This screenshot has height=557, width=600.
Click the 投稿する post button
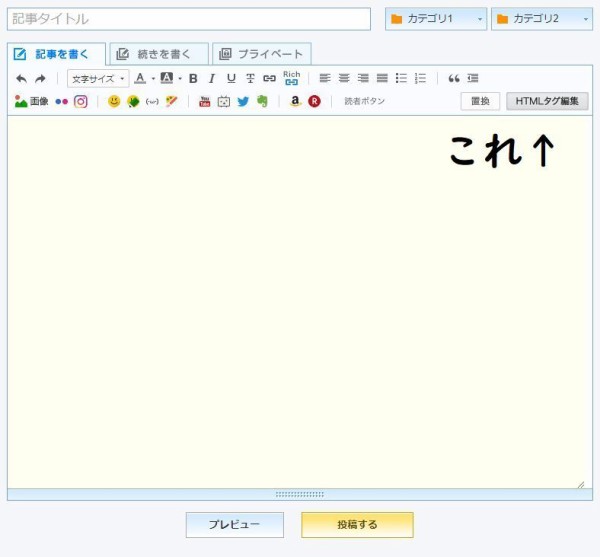tap(357, 525)
